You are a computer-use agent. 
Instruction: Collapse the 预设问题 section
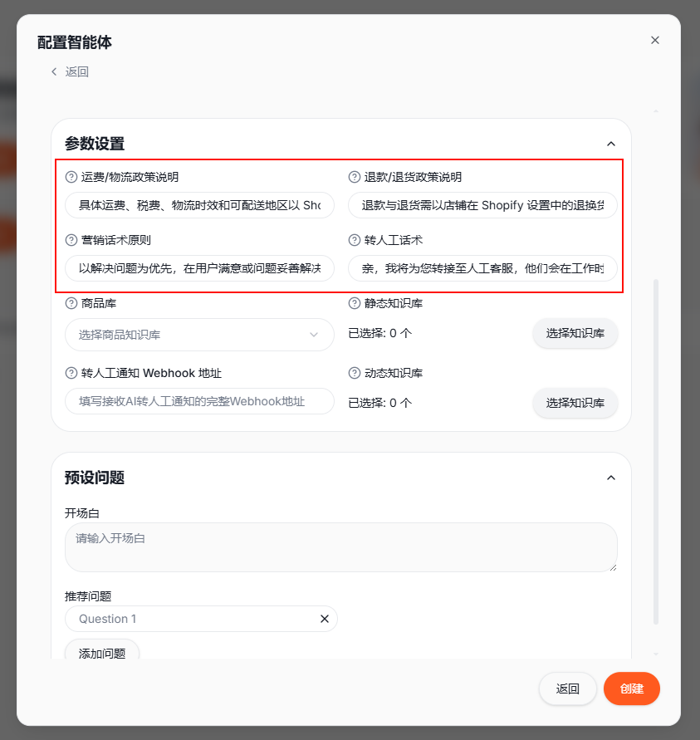click(611, 478)
